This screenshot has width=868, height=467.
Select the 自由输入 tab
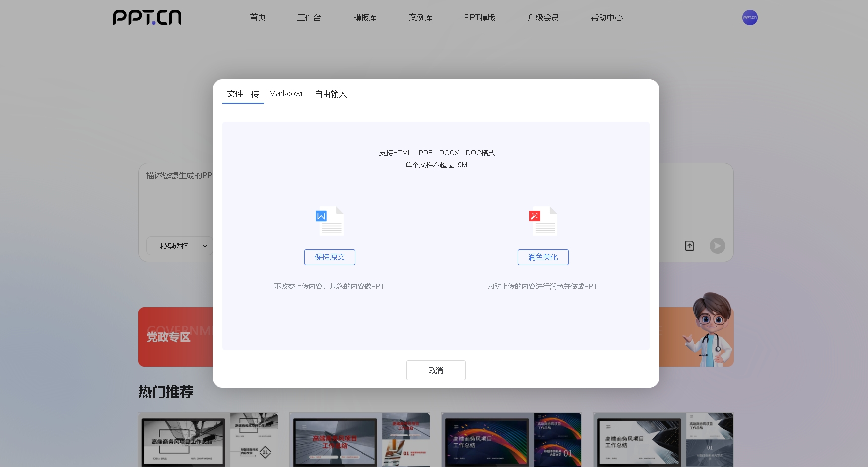click(331, 94)
